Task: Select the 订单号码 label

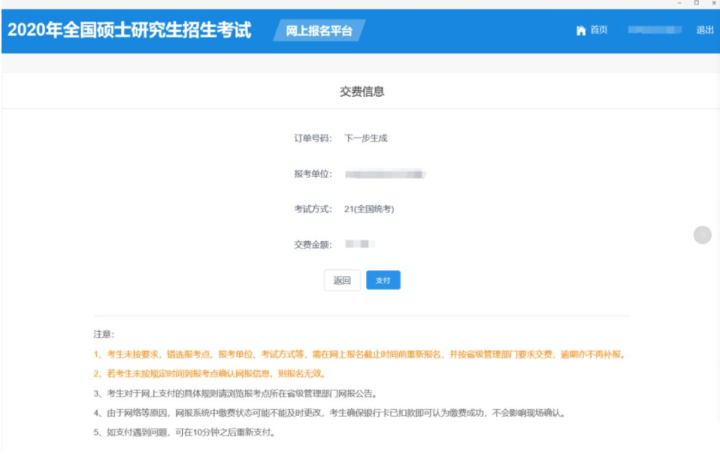Action: pyautogui.click(x=313, y=138)
